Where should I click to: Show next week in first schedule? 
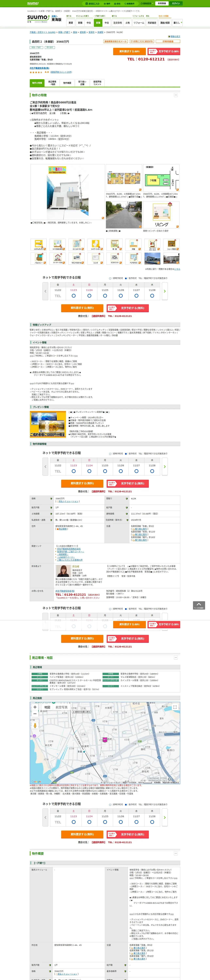(x=165, y=291)
